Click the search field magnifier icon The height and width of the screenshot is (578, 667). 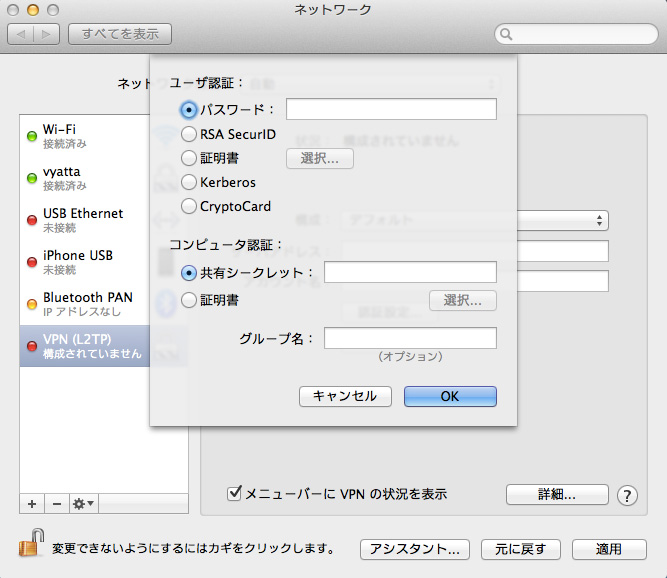click(x=507, y=35)
